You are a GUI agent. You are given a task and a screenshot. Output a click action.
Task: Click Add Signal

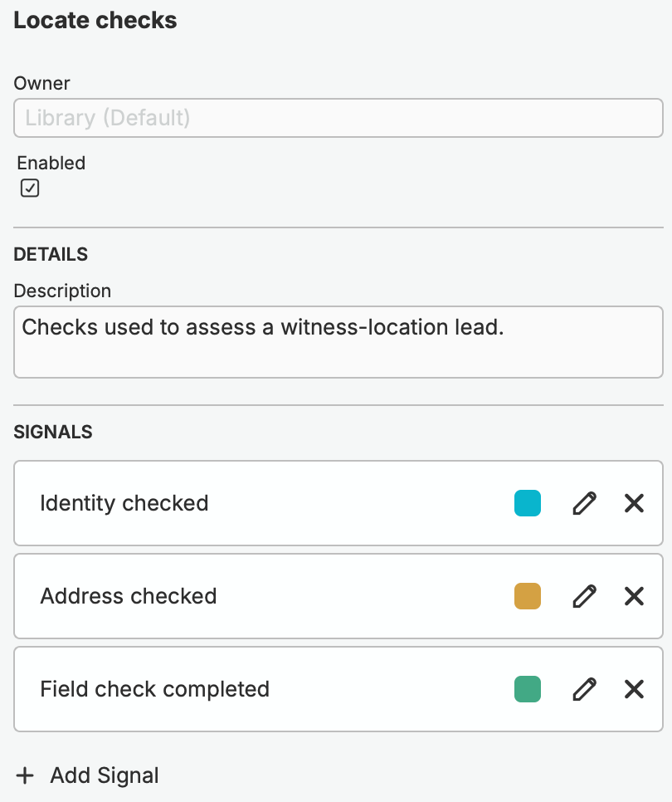click(87, 775)
